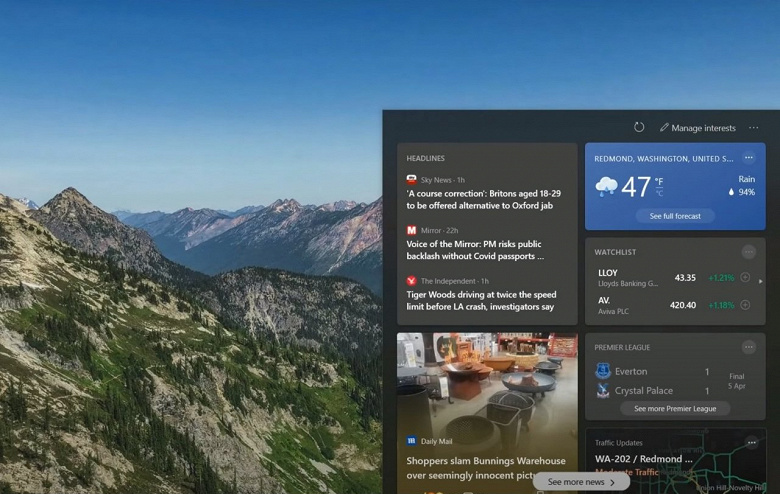Click the refresh feed icon
This screenshot has width=780, height=494.
[639, 127]
